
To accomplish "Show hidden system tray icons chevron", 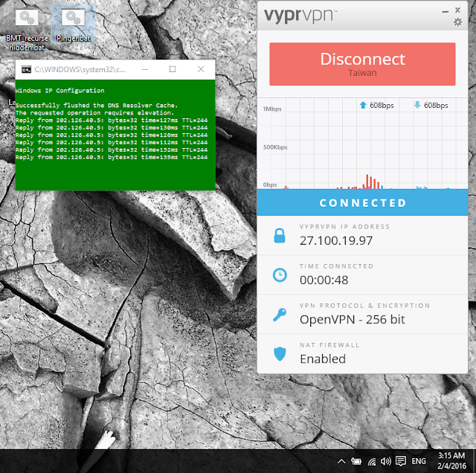I will click(x=341, y=461).
